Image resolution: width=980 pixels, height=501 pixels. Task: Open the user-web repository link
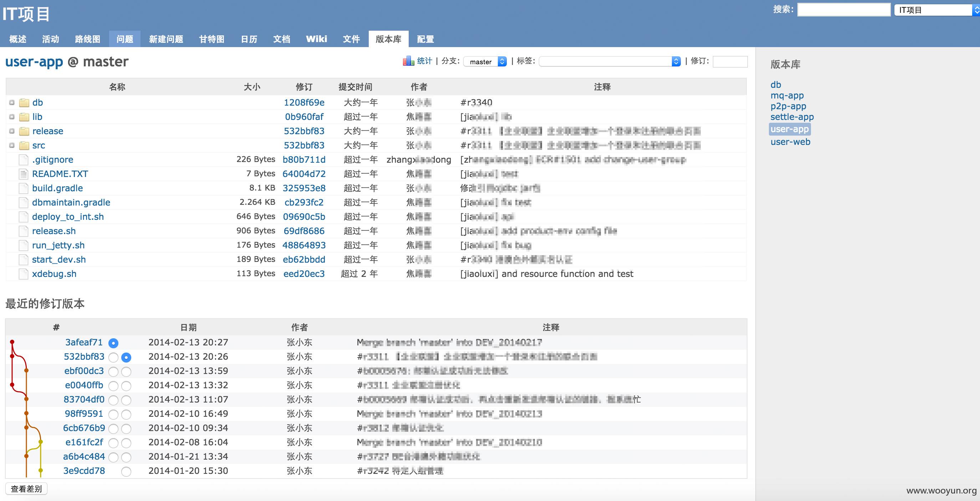[791, 142]
